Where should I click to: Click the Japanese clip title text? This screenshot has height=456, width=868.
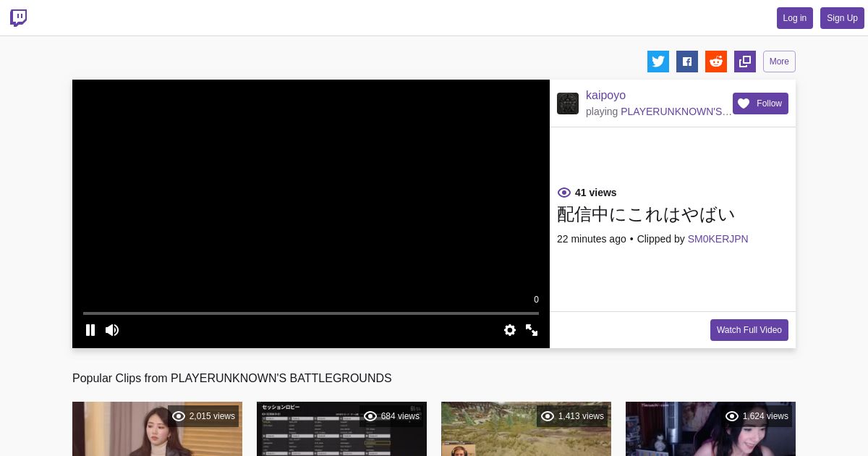646,214
